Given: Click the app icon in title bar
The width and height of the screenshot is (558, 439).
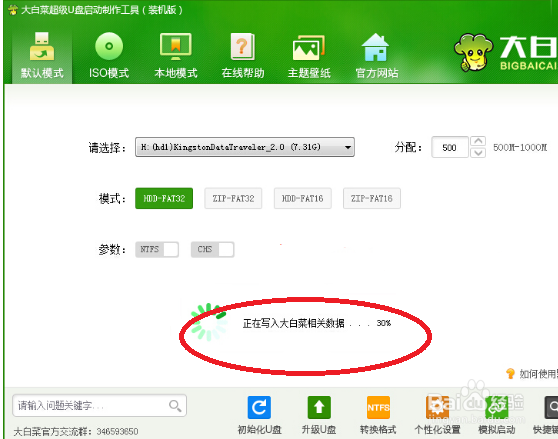Looking at the screenshot, I should pyautogui.click(x=13, y=10).
